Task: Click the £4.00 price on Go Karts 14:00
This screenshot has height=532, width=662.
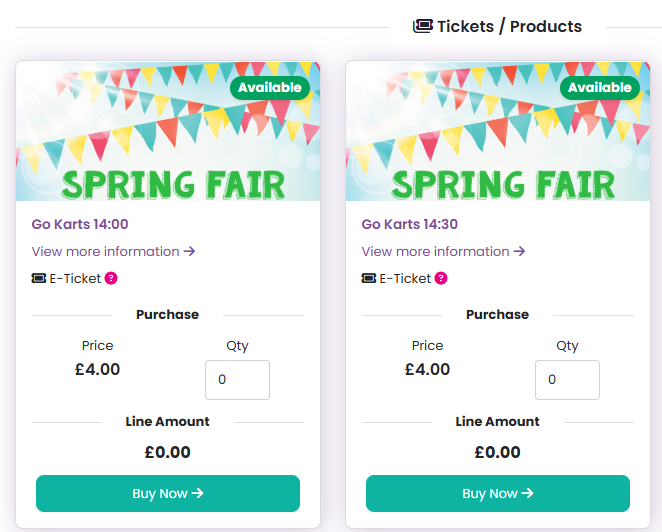Action: pyautogui.click(x=97, y=369)
